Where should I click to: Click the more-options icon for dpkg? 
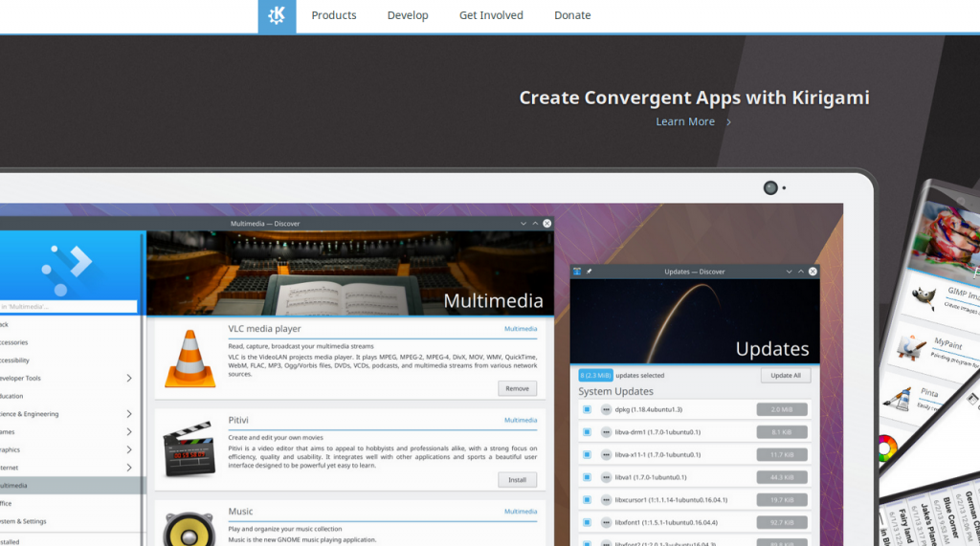606,410
